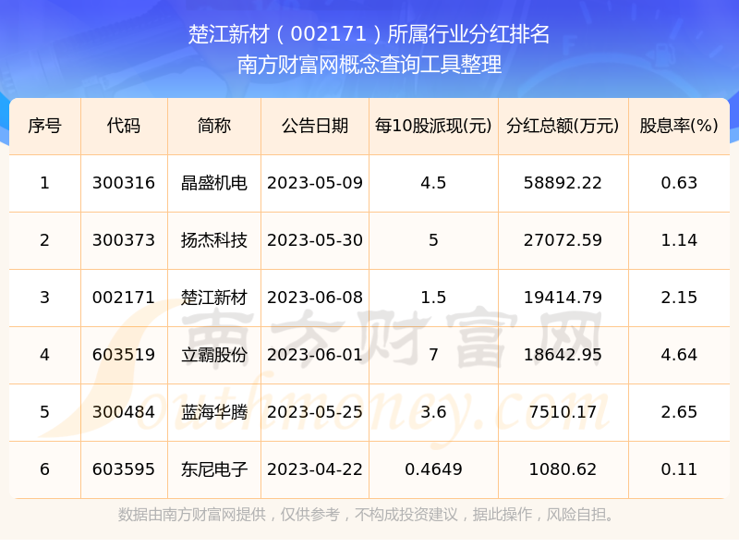Select the name 东尼电子

214,469
